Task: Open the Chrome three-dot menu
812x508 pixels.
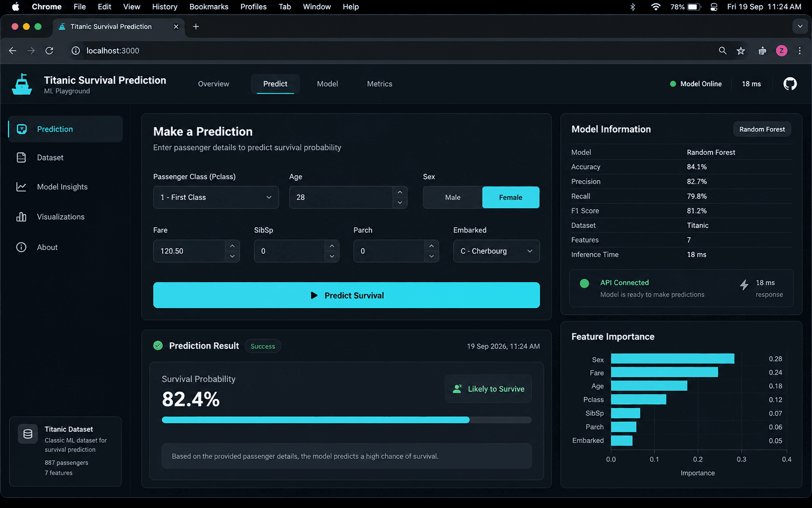Action: pyautogui.click(x=800, y=51)
